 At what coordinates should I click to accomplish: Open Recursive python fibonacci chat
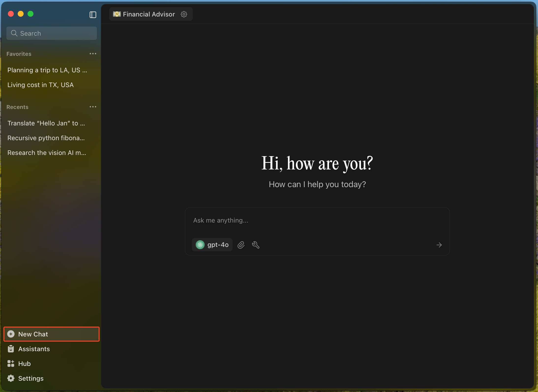tap(46, 138)
